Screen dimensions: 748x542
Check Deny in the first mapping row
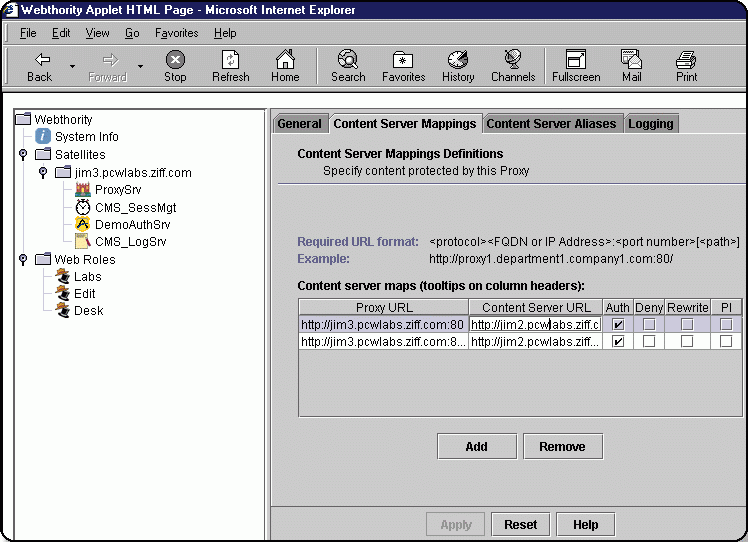point(649,324)
